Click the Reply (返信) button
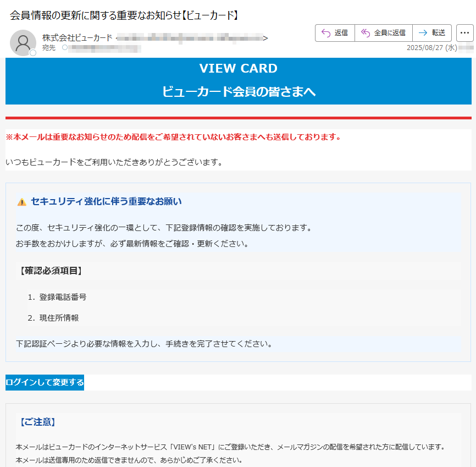Viewport: 476px width, 467px height. click(x=335, y=33)
